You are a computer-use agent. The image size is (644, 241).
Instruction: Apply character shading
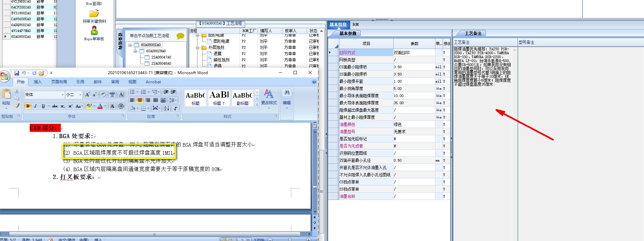tap(112, 106)
